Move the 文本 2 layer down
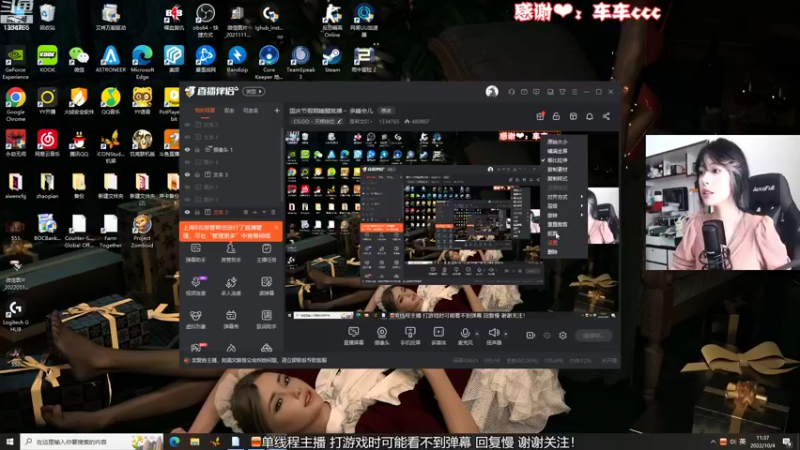Image resolution: width=800 pixels, height=450 pixels. point(264,212)
